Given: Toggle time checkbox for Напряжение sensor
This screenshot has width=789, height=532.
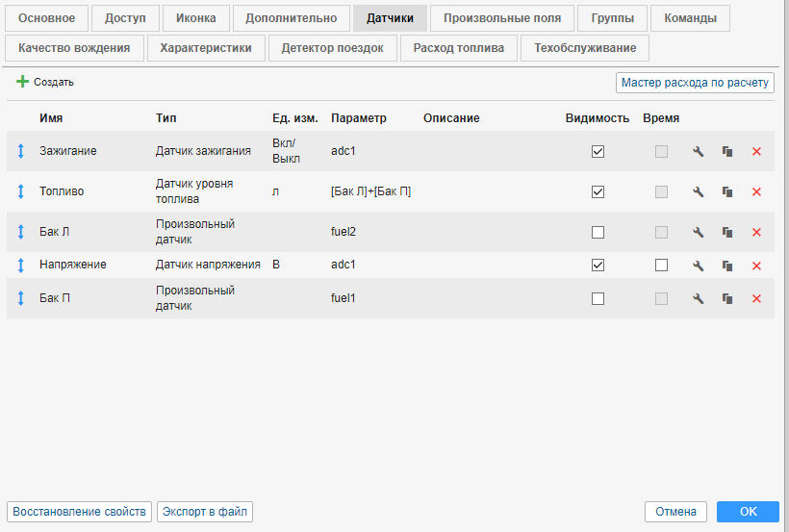Looking at the screenshot, I should pos(660,266).
